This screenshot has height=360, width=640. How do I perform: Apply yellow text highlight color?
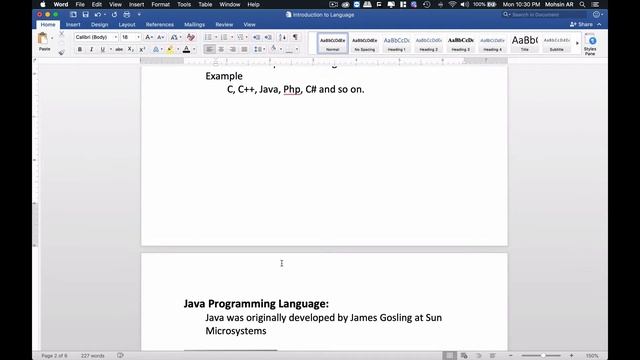point(170,49)
